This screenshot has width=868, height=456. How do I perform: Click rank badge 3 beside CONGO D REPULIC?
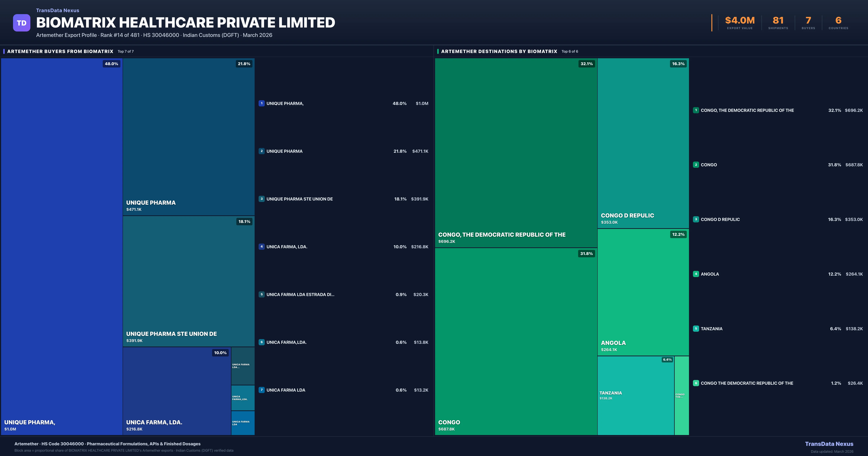(696, 219)
